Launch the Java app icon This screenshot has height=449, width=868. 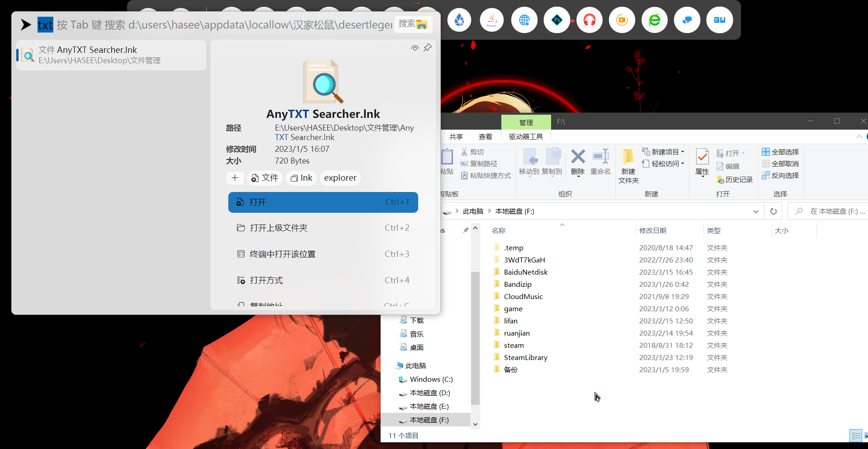pyautogui.click(x=492, y=20)
